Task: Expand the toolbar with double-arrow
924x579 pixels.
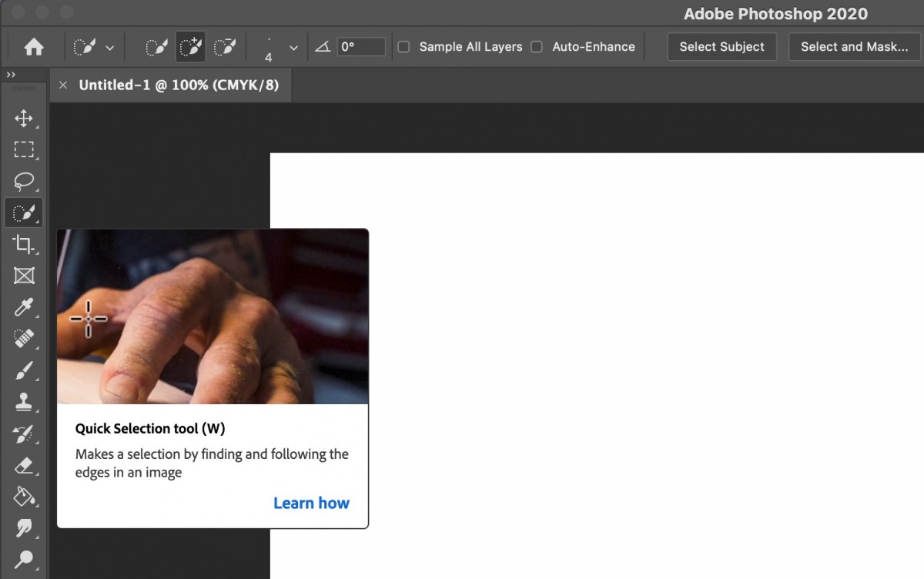Action: pos(11,75)
